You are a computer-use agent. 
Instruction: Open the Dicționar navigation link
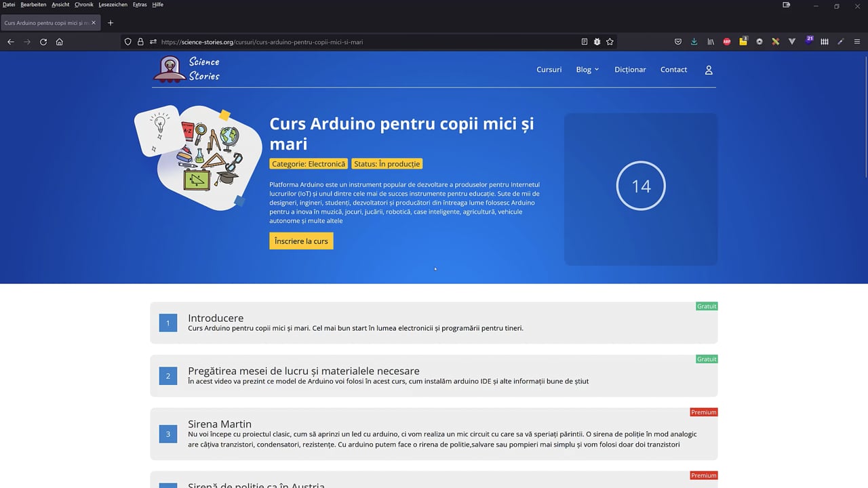pos(630,70)
